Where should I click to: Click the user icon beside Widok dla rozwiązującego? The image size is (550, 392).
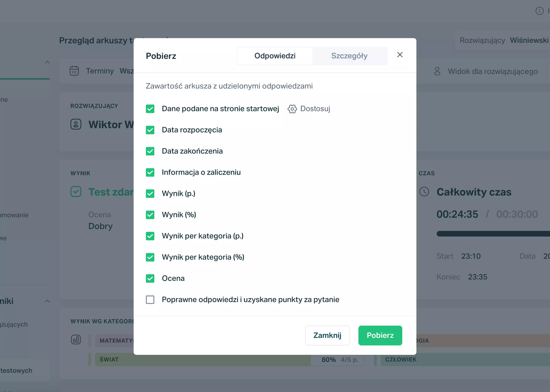click(437, 71)
